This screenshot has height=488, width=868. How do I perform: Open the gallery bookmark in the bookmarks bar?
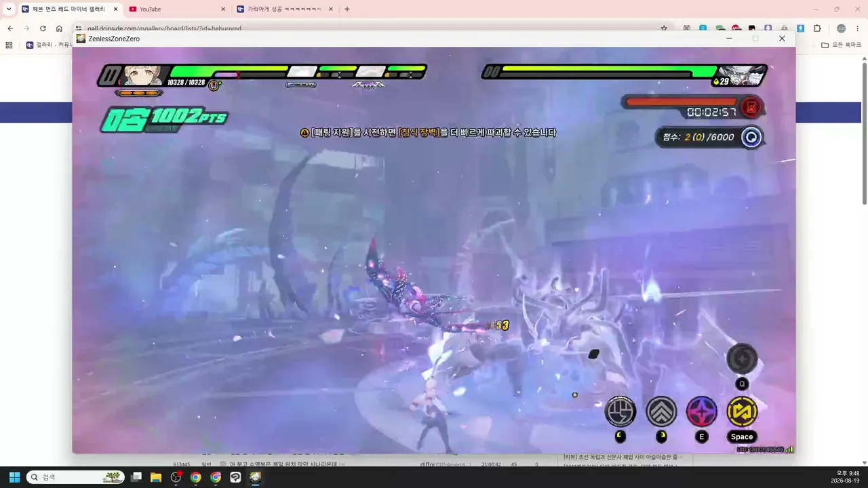[x=48, y=45]
